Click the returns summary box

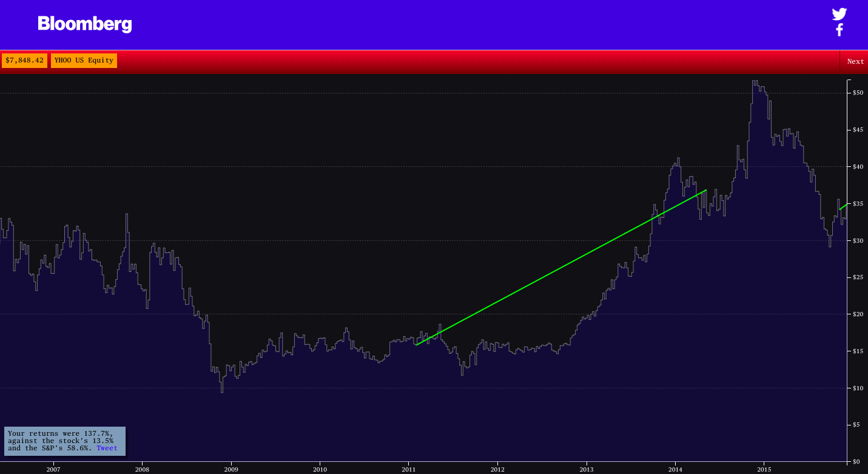coord(64,441)
